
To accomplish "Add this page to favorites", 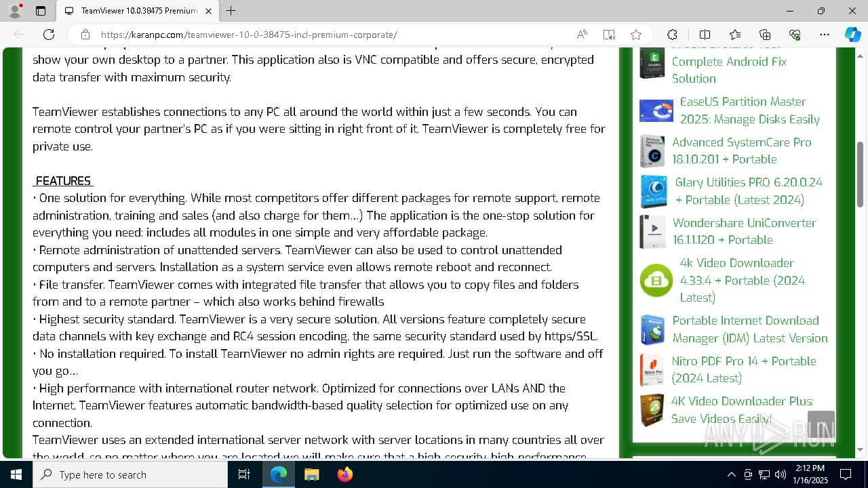I will pos(636,35).
